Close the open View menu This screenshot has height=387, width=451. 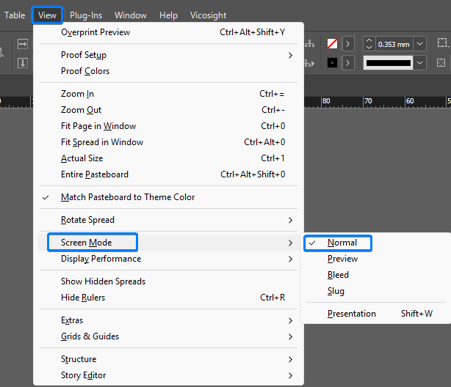[x=47, y=15]
